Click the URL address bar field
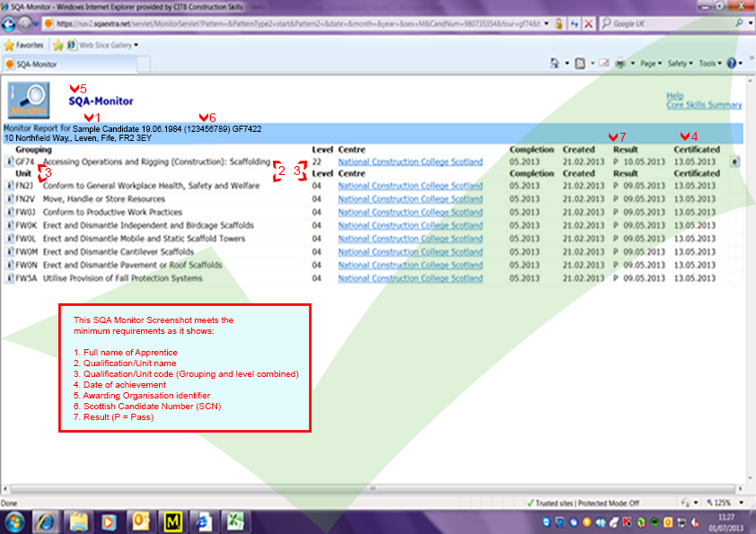Image resolution: width=756 pixels, height=534 pixels. [x=297, y=23]
